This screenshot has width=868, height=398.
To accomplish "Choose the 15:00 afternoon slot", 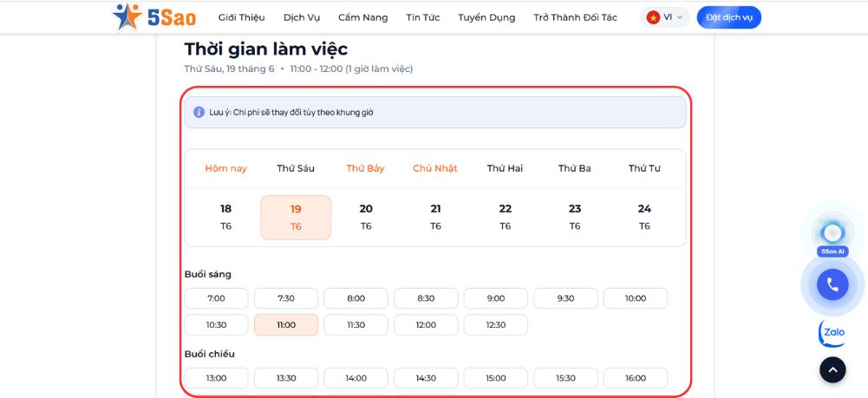I will (496, 378).
